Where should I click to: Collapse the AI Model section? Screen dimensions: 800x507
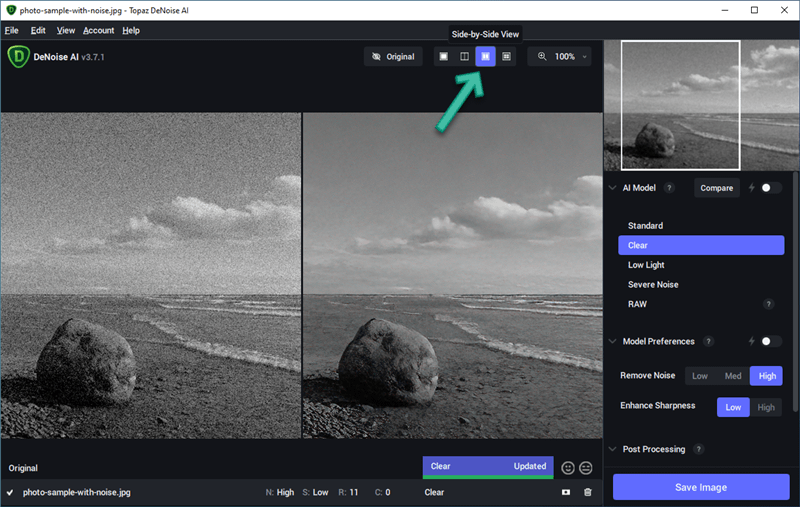pyautogui.click(x=612, y=188)
